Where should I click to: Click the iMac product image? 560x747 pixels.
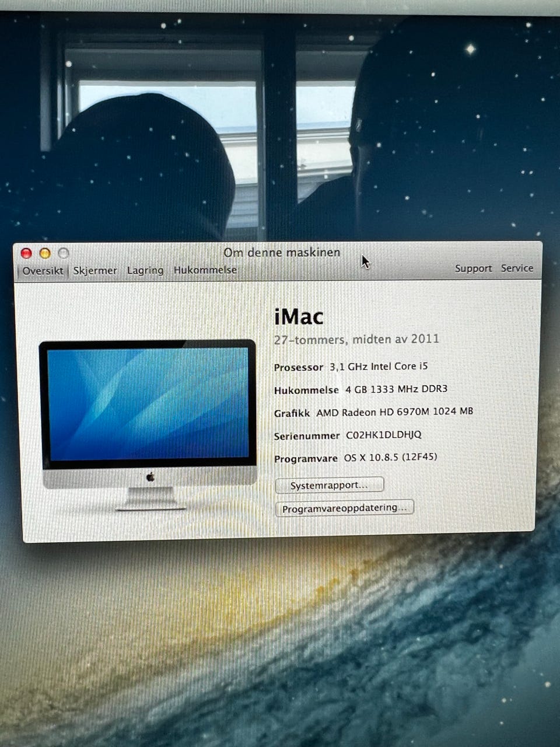149,425
